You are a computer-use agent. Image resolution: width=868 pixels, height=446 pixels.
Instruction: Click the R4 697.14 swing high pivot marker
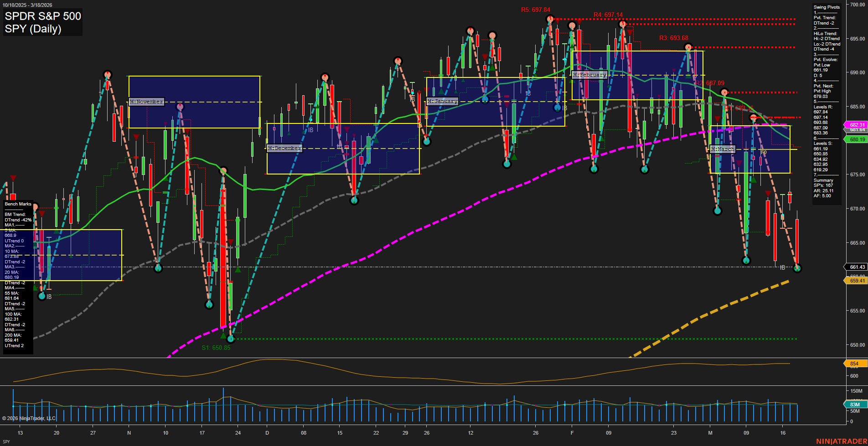tap(623, 24)
